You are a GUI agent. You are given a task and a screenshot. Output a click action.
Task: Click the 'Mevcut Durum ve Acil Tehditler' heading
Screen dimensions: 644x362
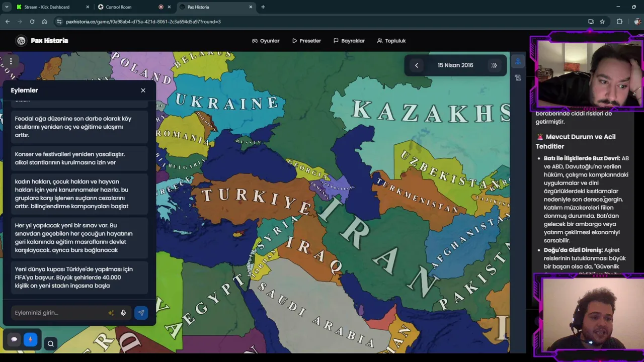click(576, 141)
